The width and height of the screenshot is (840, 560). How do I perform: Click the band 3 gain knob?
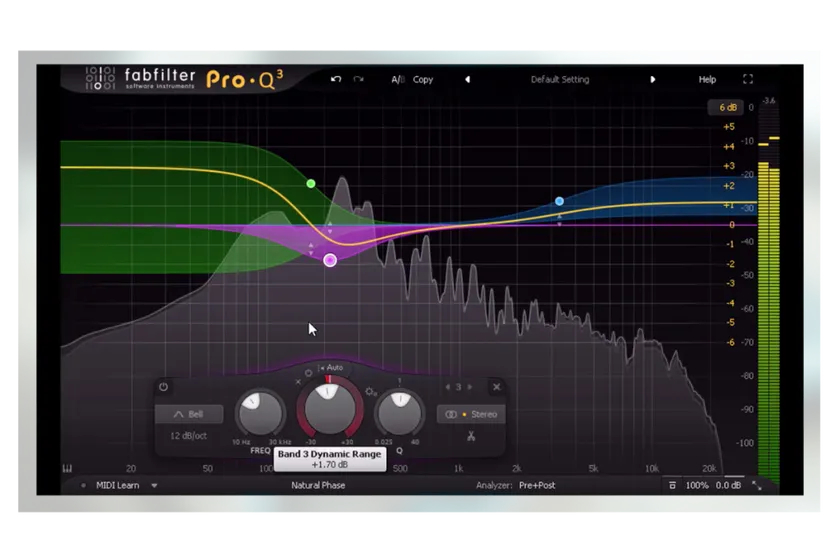330,410
